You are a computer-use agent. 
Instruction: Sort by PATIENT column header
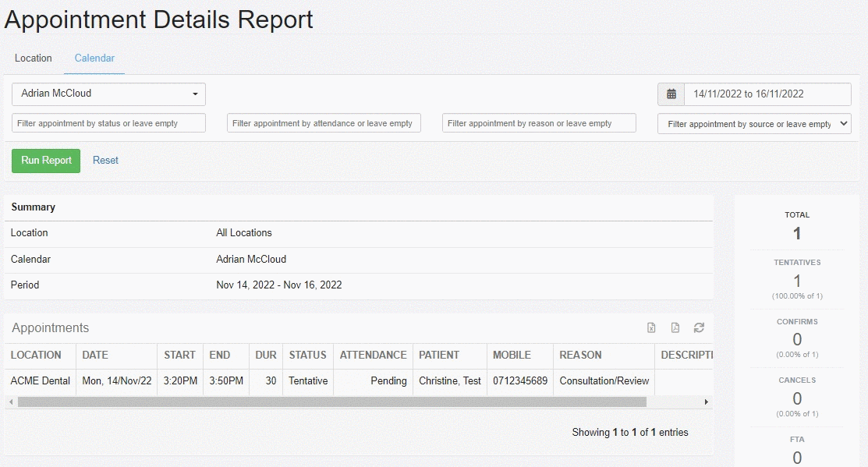click(x=449, y=356)
